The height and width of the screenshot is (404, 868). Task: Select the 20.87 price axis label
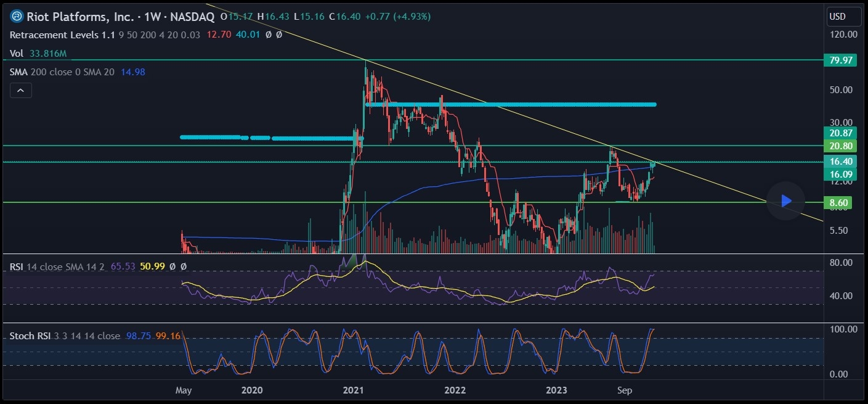841,133
